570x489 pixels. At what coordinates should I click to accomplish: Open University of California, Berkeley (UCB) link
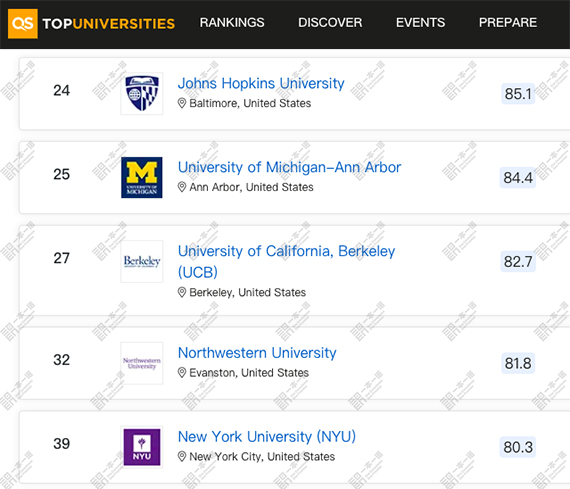(x=286, y=261)
